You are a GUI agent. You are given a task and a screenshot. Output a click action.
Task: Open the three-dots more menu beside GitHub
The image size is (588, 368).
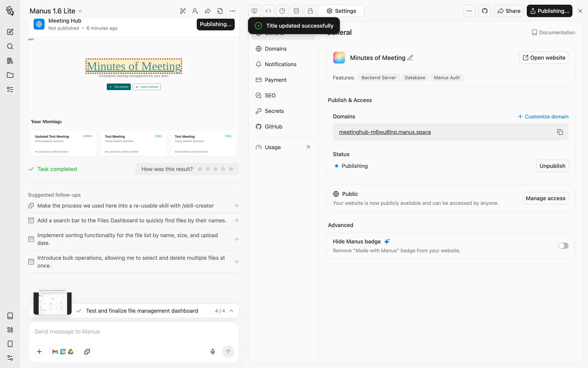pos(469,11)
